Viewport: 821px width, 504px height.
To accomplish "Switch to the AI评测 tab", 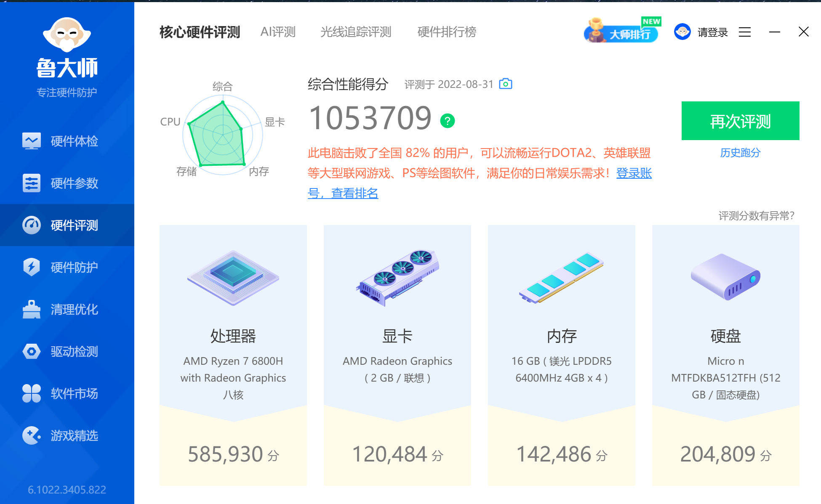I will click(278, 32).
